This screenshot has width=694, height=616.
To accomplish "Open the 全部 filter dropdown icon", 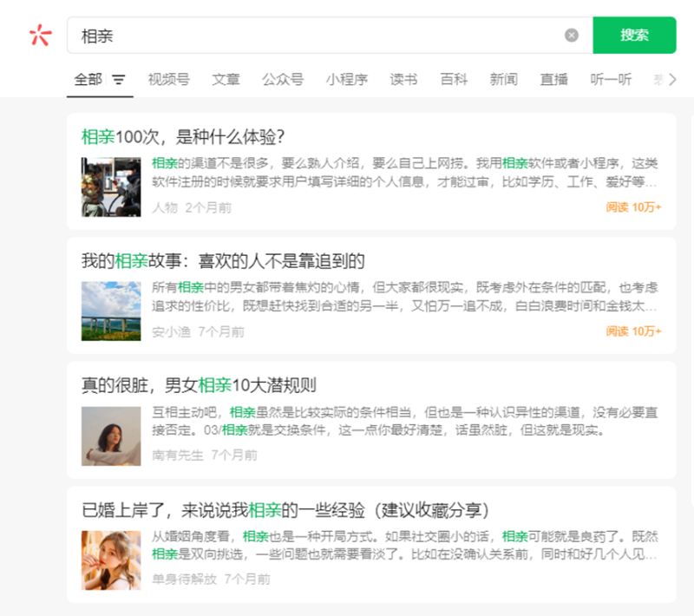I will 119,80.
